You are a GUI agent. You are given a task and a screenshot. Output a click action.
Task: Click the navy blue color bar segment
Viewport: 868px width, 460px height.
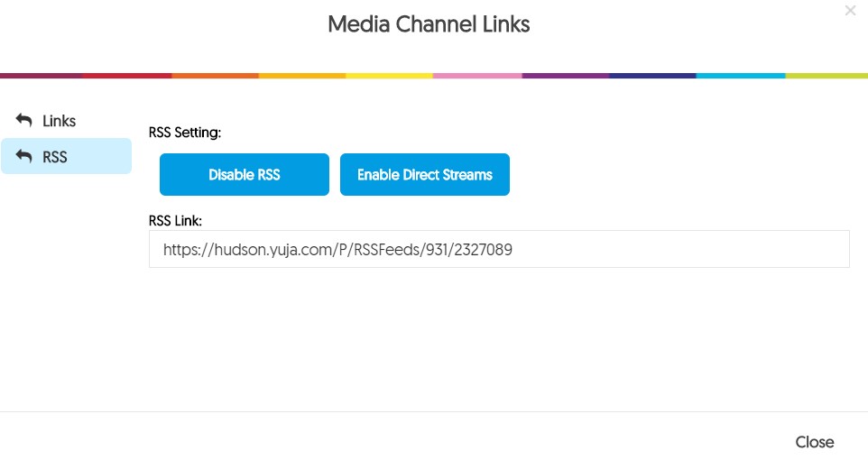(x=652, y=75)
